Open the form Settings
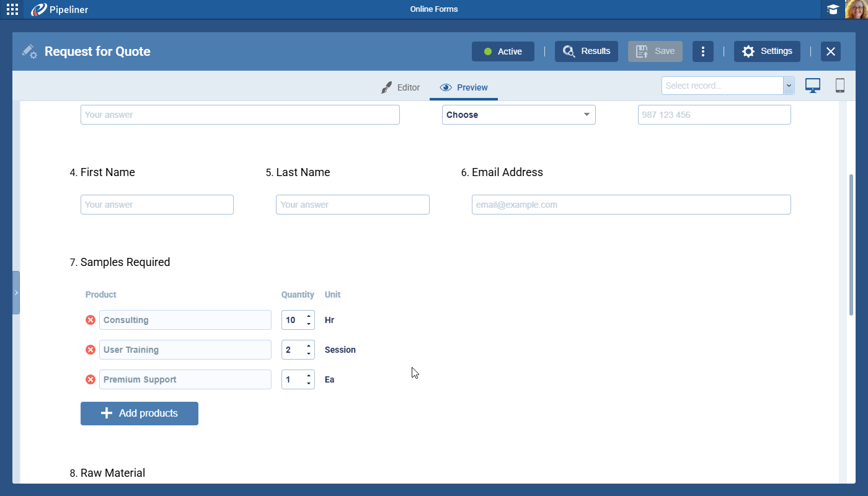868x496 pixels. [767, 51]
